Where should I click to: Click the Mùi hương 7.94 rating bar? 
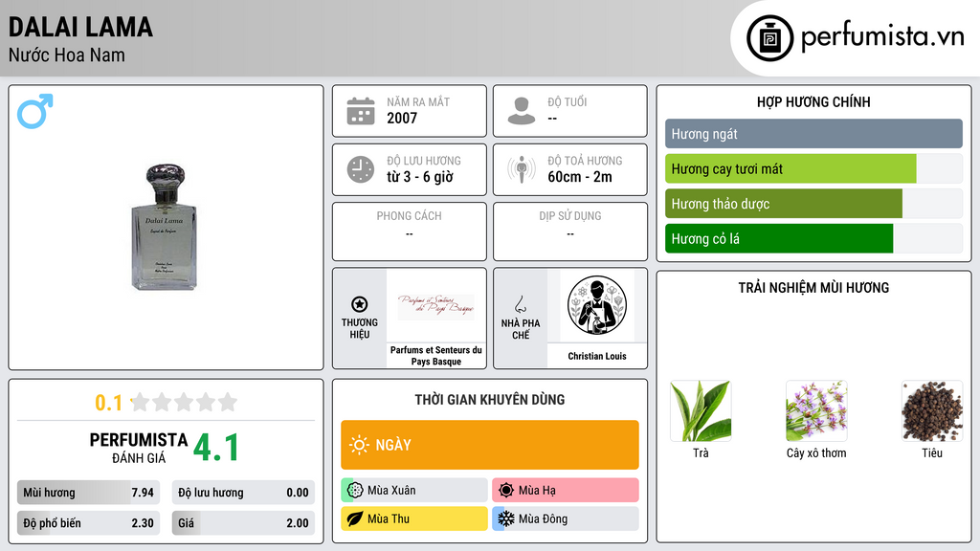click(x=88, y=493)
